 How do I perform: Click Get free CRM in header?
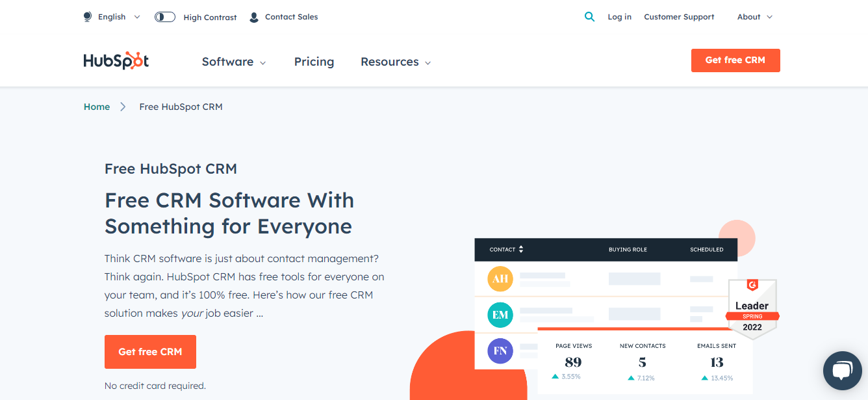pos(735,60)
